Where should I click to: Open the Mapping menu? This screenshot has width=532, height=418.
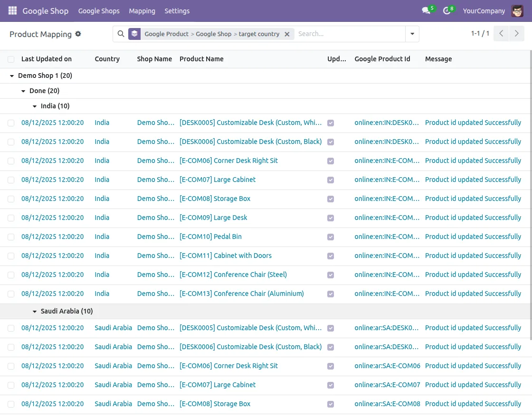(x=142, y=10)
